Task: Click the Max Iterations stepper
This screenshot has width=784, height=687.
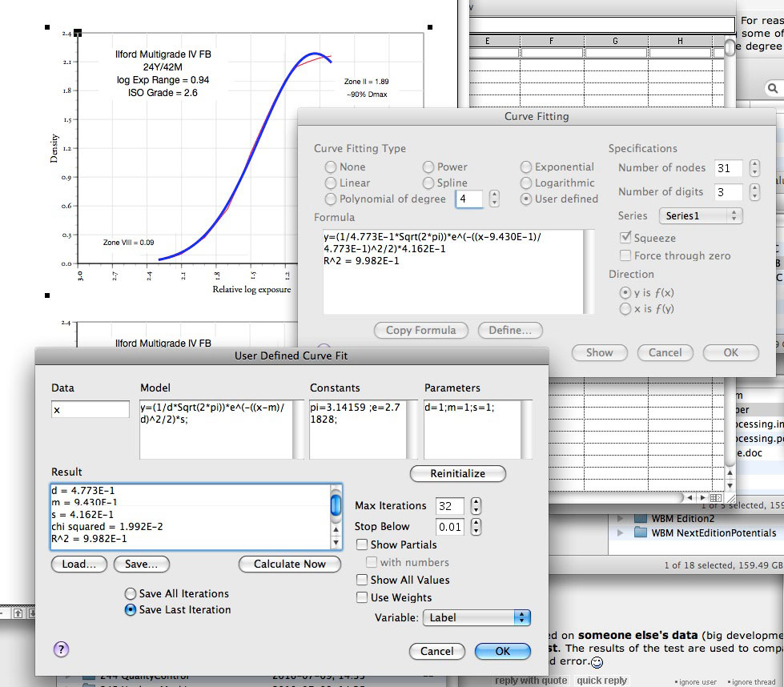Action: 476,505
